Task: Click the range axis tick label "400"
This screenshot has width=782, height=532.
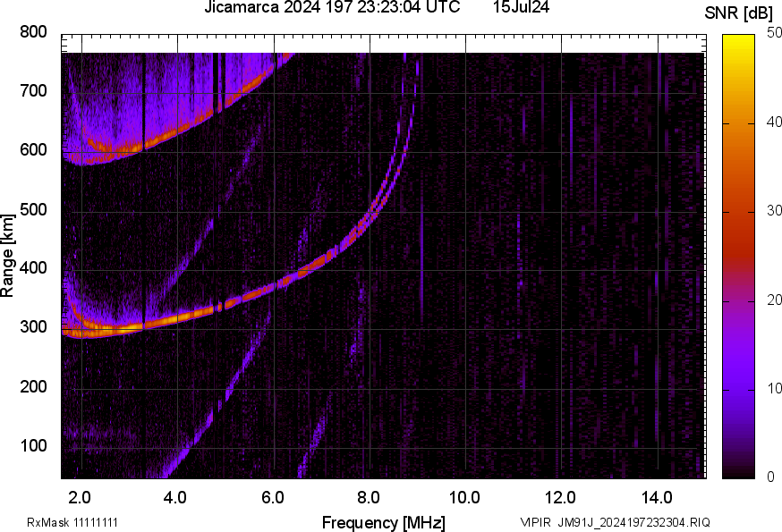Action: pyautogui.click(x=33, y=268)
